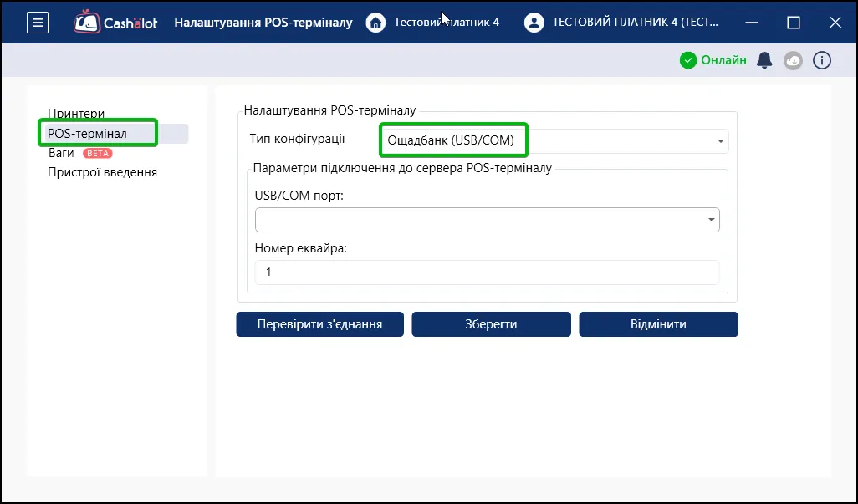The image size is (858, 504).
Task: Click the home icon beside Тестовий платник 4
Action: (375, 23)
